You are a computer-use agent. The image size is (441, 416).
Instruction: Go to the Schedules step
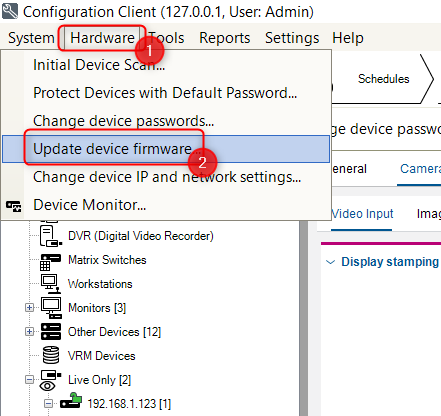pyautogui.click(x=384, y=79)
